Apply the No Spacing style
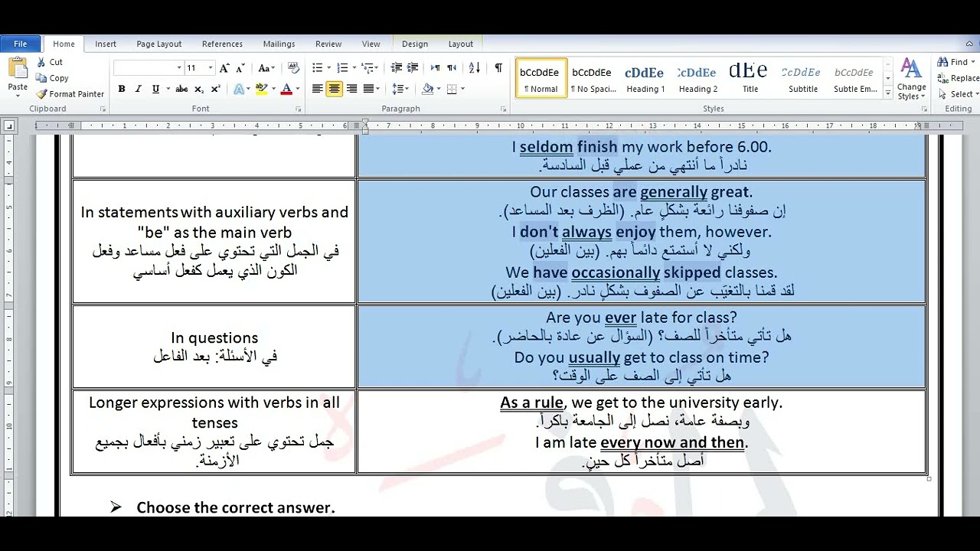 [x=593, y=78]
